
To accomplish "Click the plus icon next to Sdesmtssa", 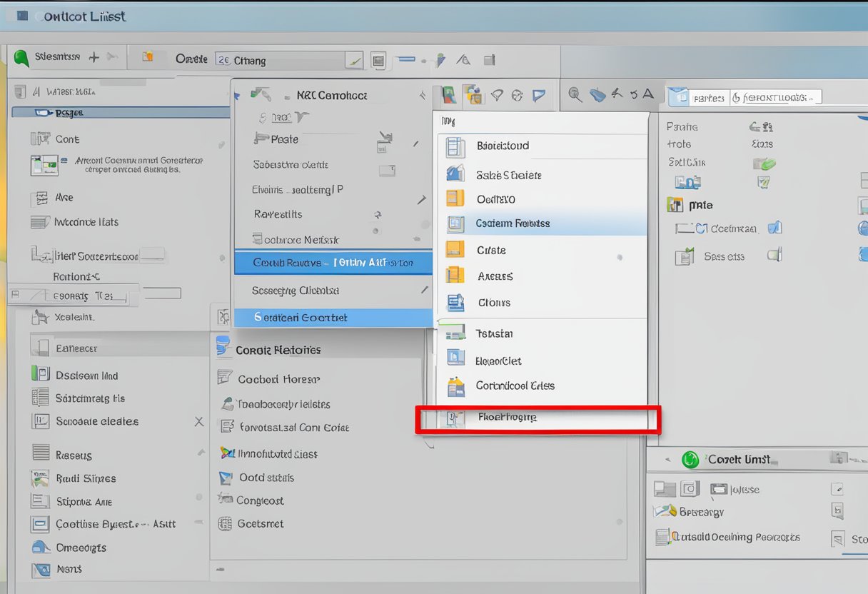I will coord(94,57).
